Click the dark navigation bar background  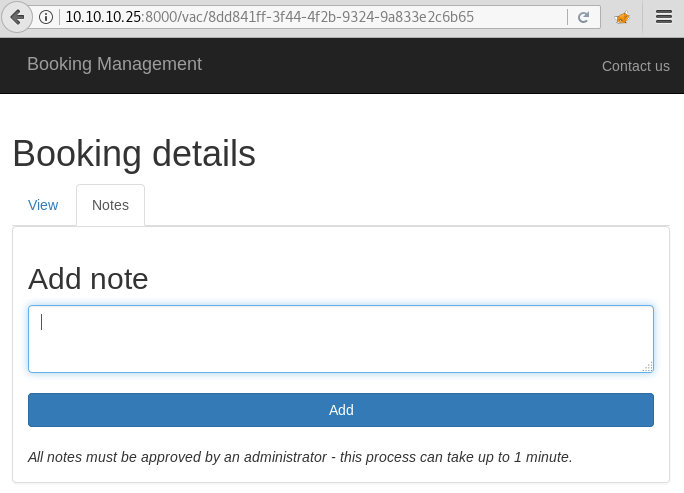400,65
